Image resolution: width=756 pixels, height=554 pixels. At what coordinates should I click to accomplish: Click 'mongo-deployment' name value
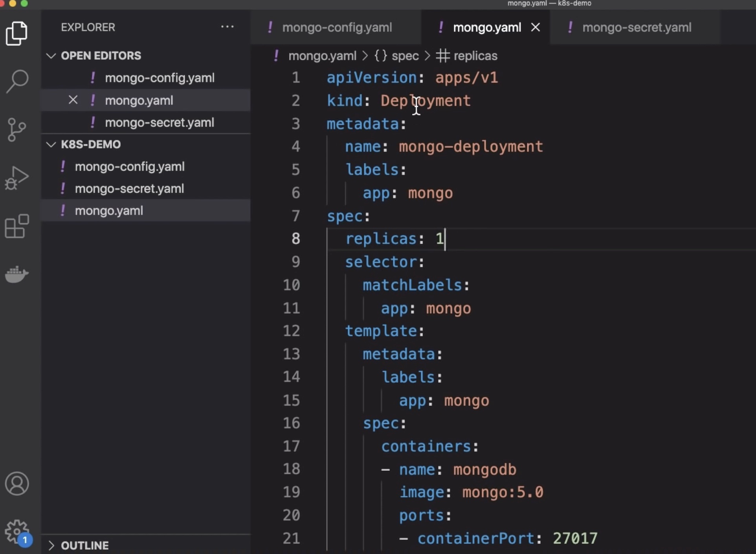point(471,147)
